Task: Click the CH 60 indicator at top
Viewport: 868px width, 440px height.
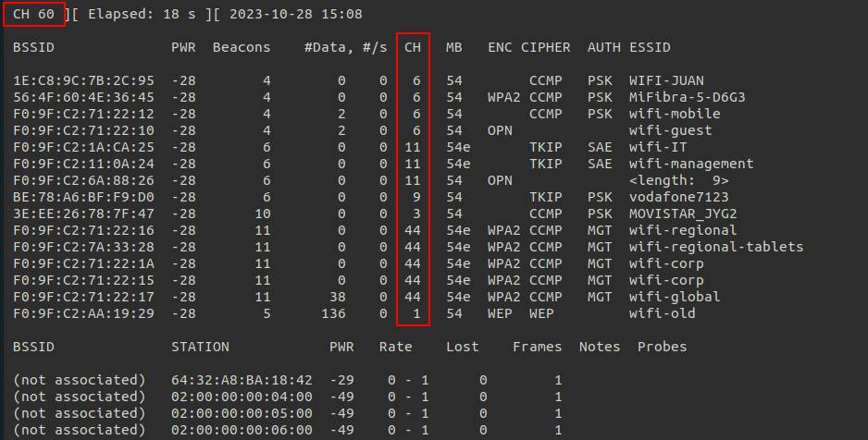Action: tap(33, 14)
